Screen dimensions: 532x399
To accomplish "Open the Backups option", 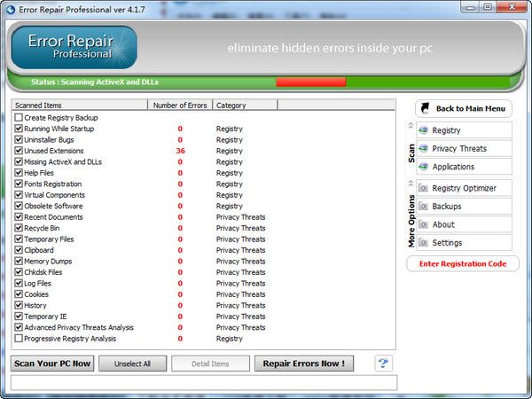I will 464,207.
